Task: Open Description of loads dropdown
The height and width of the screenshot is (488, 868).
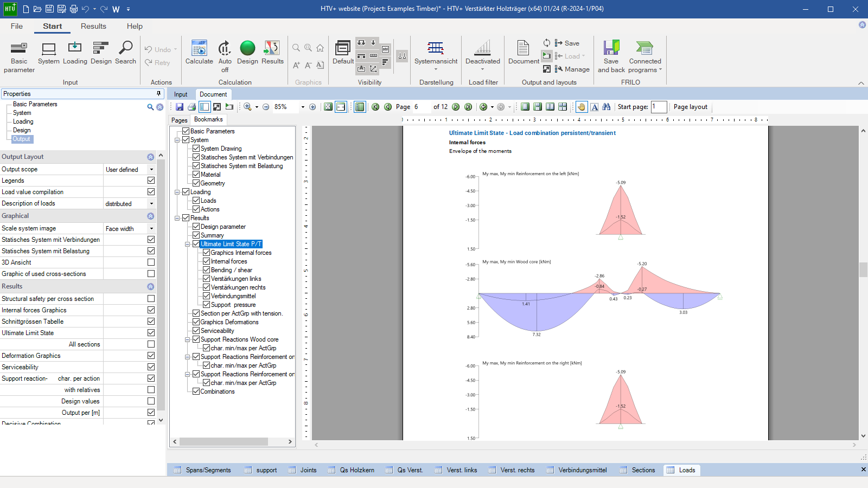Action: 151,204
